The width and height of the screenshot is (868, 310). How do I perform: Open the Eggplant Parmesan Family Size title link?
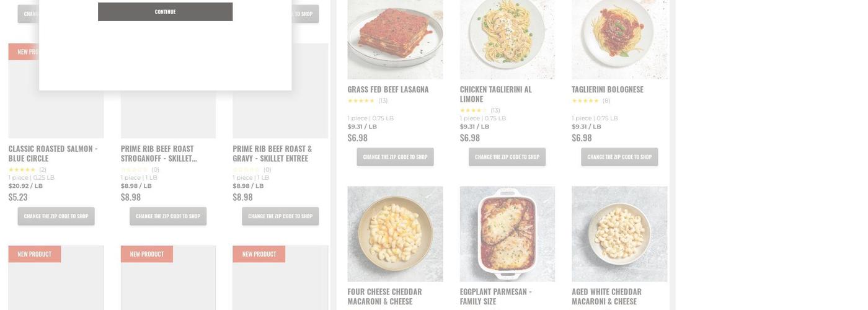[x=495, y=296]
